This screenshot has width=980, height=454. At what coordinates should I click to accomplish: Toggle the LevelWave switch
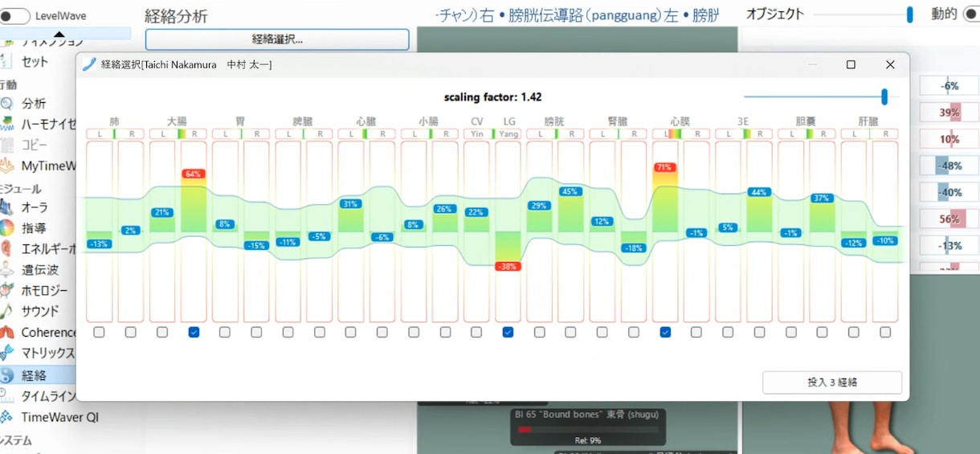click(14, 15)
